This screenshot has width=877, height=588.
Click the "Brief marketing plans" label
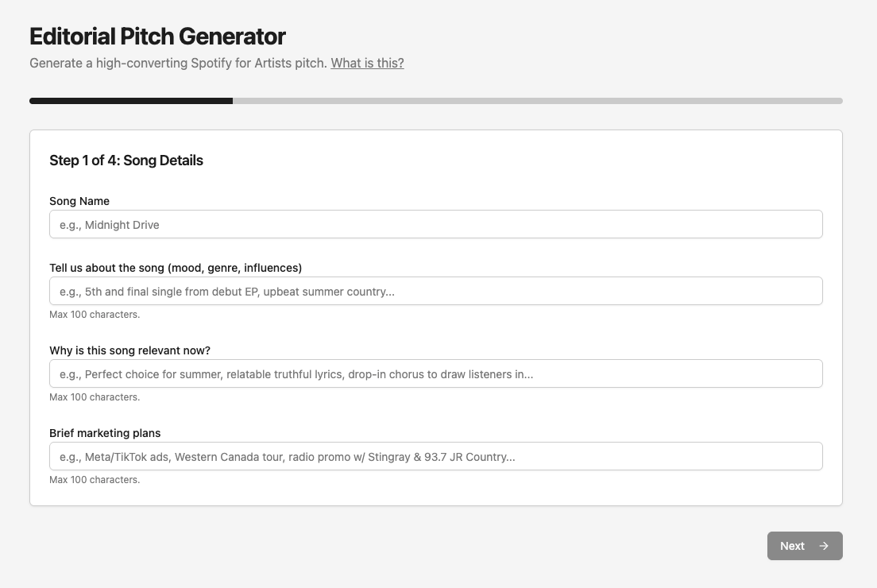tap(105, 433)
